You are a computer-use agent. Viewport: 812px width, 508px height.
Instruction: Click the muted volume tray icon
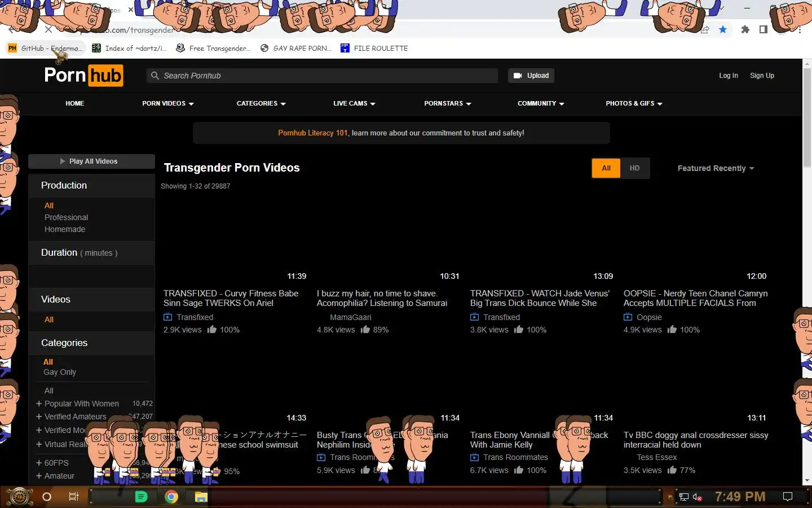point(697,497)
